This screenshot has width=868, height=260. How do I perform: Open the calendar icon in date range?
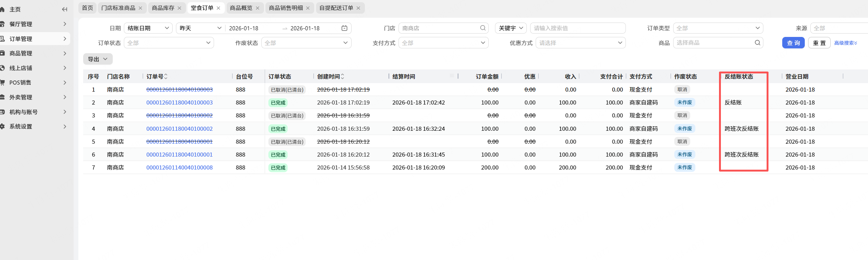tap(345, 28)
